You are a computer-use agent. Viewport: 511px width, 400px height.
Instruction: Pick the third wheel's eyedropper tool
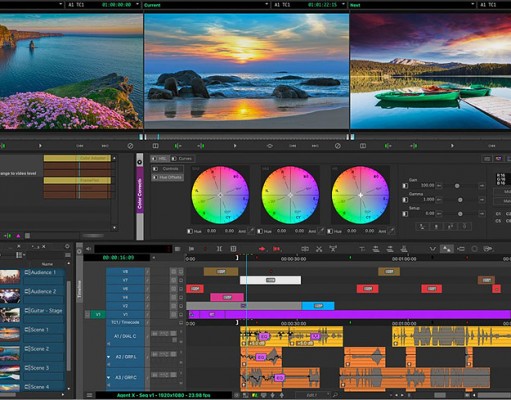coord(392,231)
